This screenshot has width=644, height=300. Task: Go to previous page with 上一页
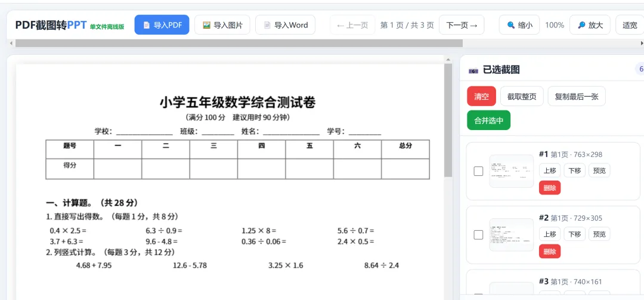tap(352, 25)
